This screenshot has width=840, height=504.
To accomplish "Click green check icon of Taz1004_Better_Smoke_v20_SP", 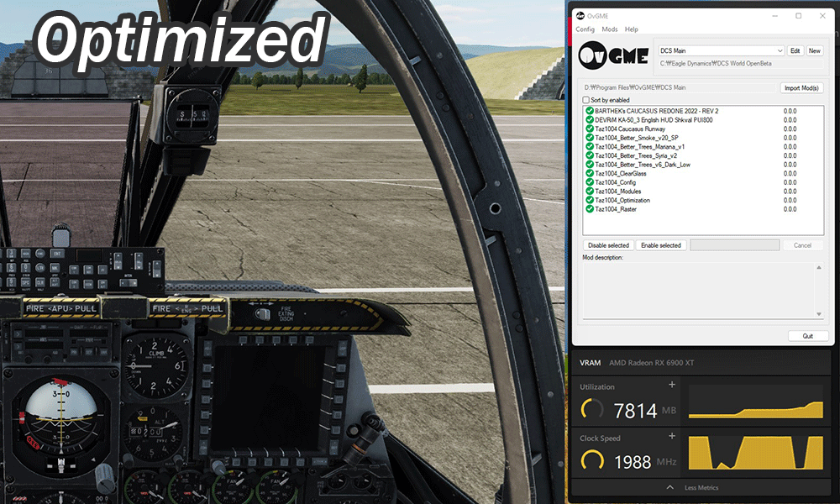I will pos(590,138).
